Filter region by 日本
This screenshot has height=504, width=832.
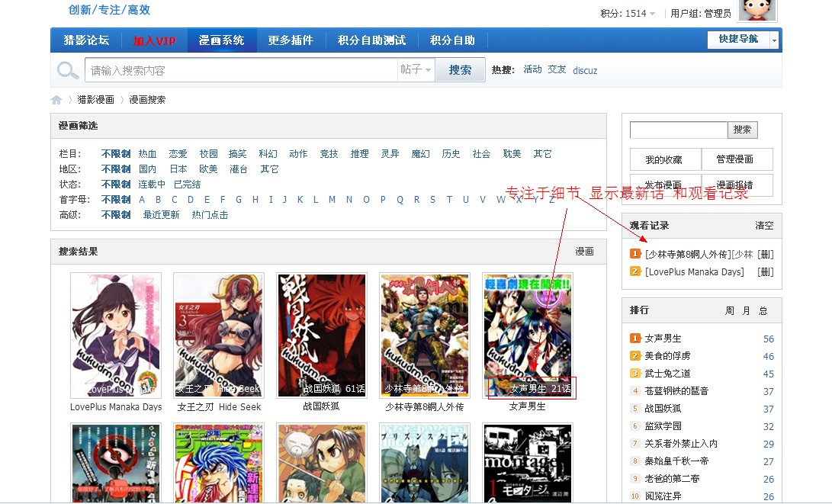178,169
